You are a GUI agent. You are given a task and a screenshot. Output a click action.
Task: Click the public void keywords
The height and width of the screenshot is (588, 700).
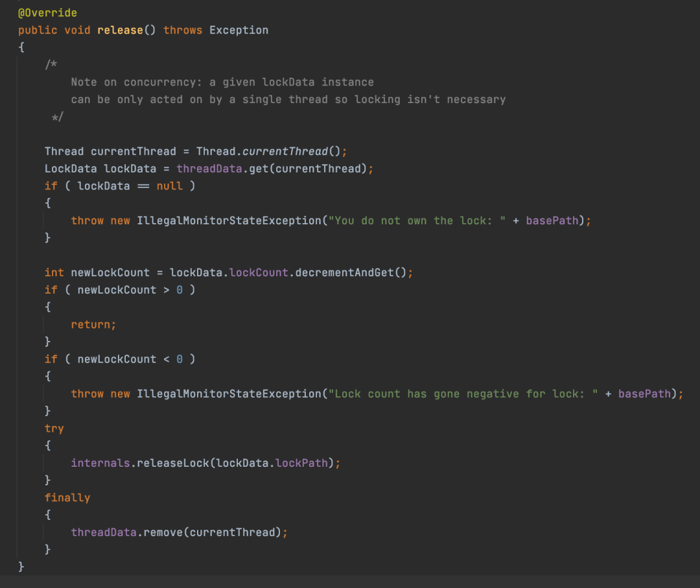pyautogui.click(x=54, y=30)
